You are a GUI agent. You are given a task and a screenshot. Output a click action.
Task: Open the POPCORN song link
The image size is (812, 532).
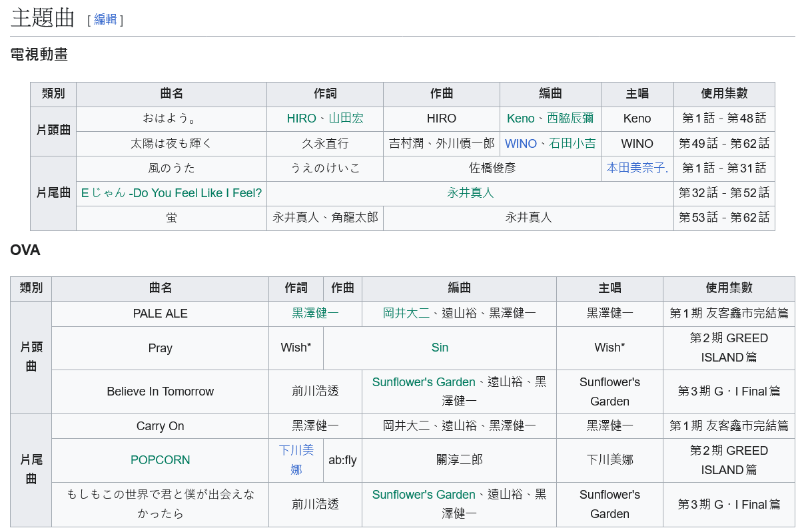[x=160, y=460]
